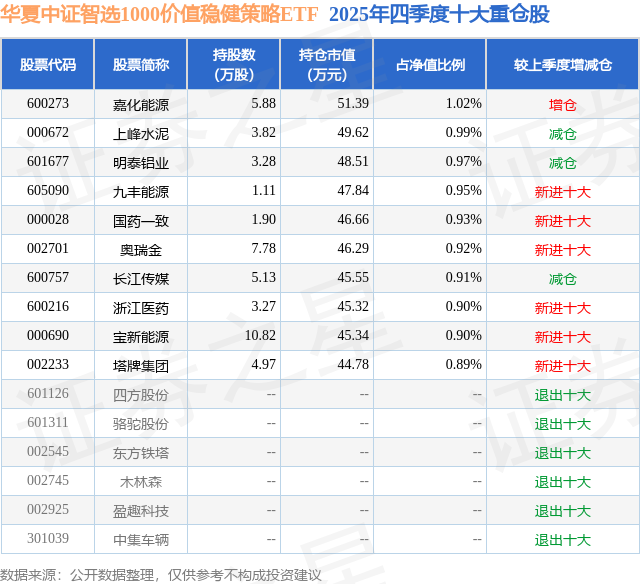Select stock code 605090

coord(48,191)
